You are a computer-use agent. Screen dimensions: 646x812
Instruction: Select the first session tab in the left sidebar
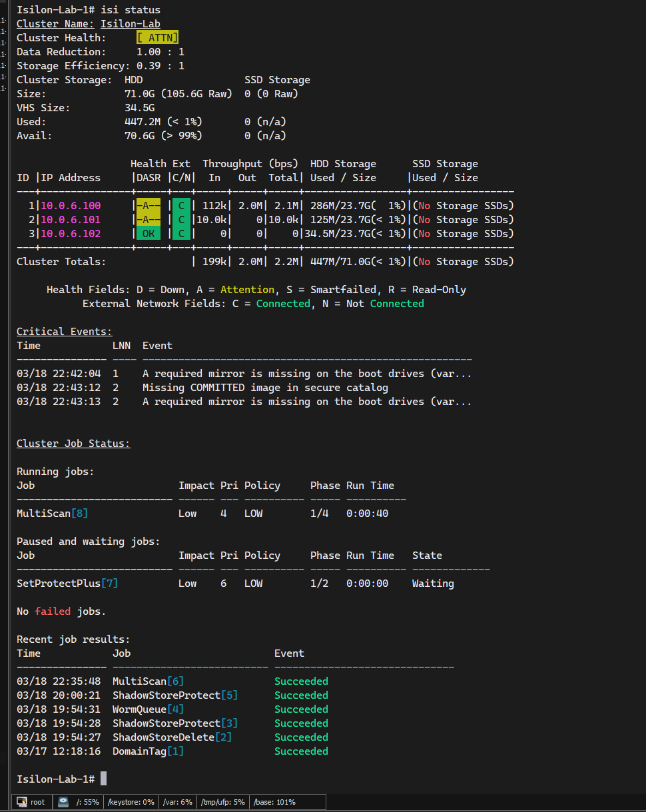click(x=5, y=21)
